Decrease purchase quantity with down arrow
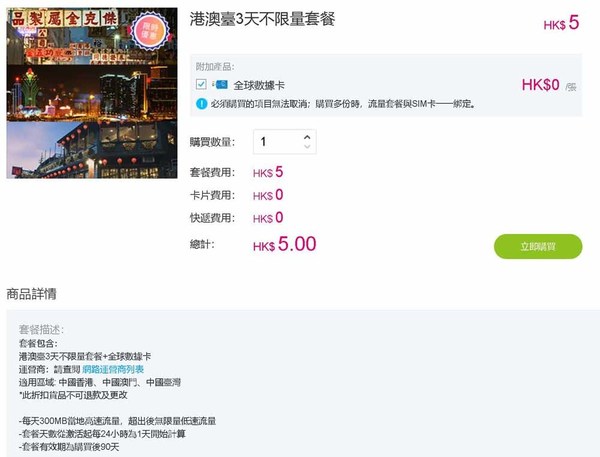600x457 pixels. click(x=307, y=147)
